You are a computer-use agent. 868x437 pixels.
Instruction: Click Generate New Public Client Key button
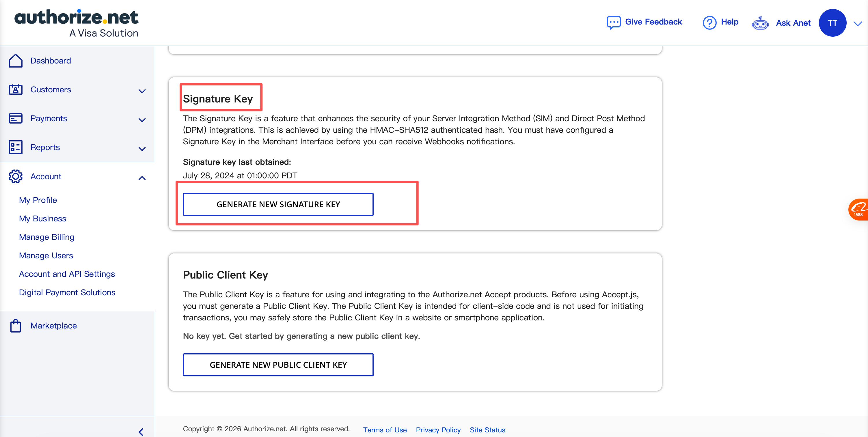278,365
